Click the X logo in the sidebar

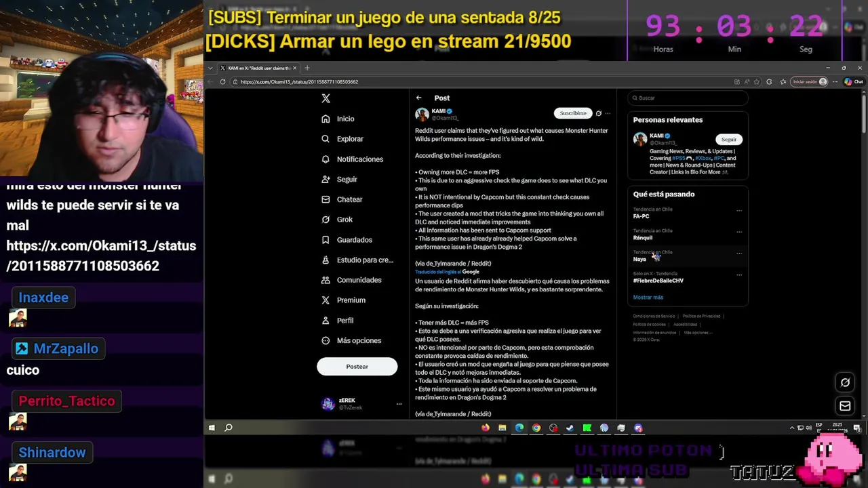pos(325,98)
